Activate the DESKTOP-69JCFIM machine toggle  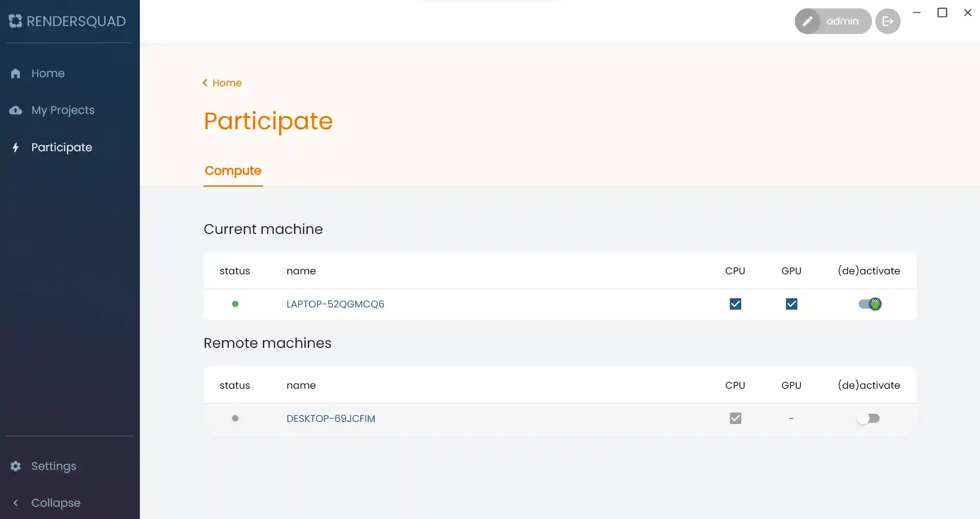(x=868, y=418)
